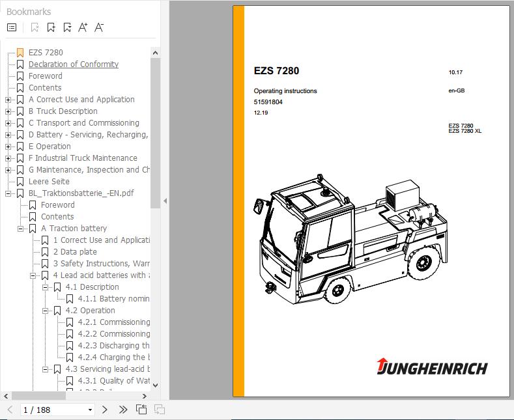514x420 pixels.
Task: Click the greyed delete bookmark icon
Action: [35, 27]
